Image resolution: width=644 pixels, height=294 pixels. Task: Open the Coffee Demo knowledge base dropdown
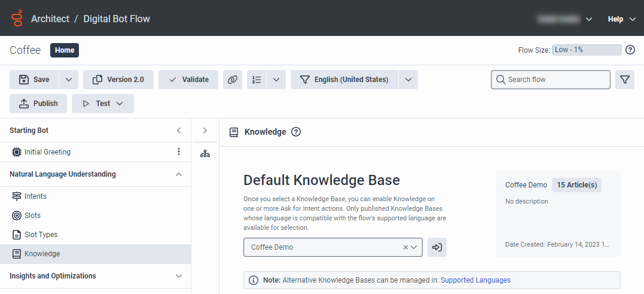pyautogui.click(x=414, y=247)
